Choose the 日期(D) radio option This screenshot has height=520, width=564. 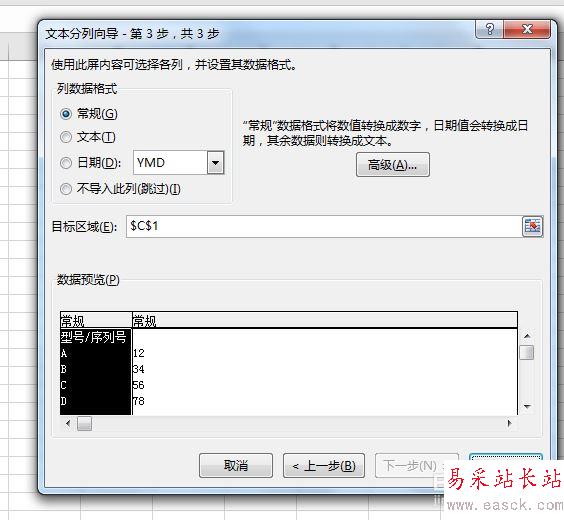65,163
